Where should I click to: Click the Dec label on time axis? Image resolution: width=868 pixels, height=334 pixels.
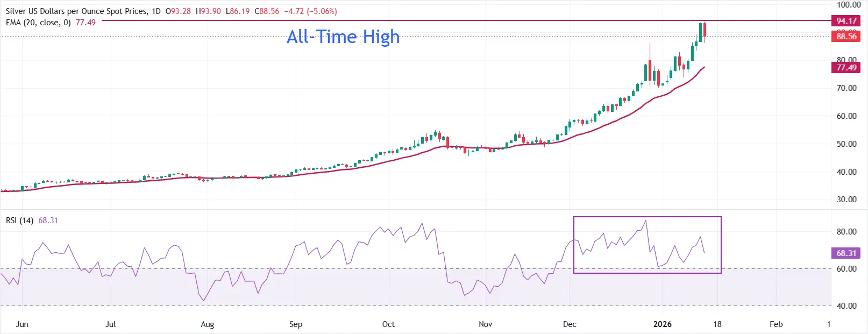tap(570, 324)
